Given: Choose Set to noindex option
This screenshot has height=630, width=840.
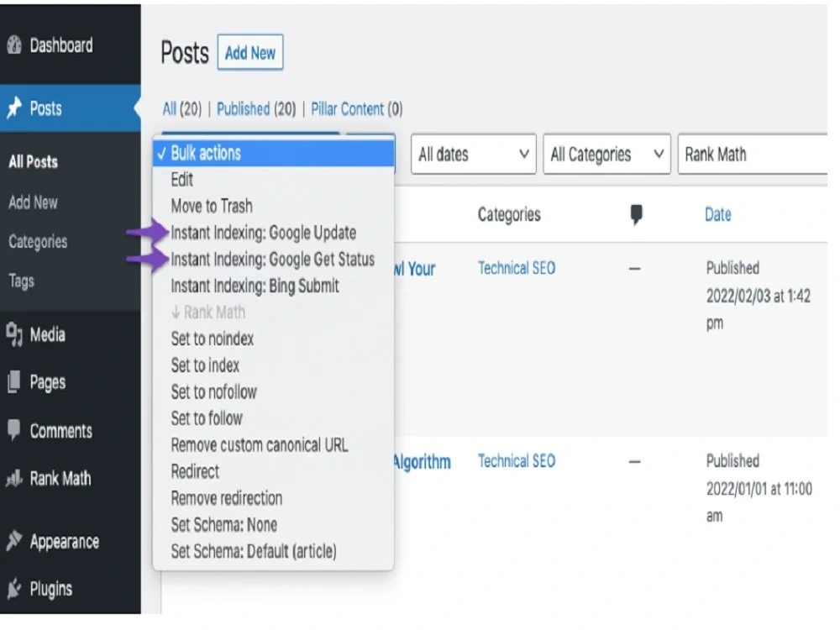Looking at the screenshot, I should tap(274, 339).
